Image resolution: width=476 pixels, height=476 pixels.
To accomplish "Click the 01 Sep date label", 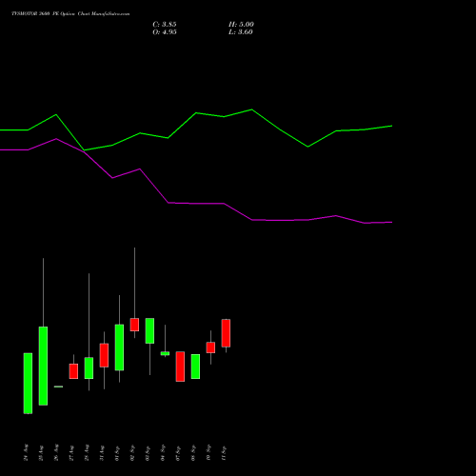I will click(117, 452).
